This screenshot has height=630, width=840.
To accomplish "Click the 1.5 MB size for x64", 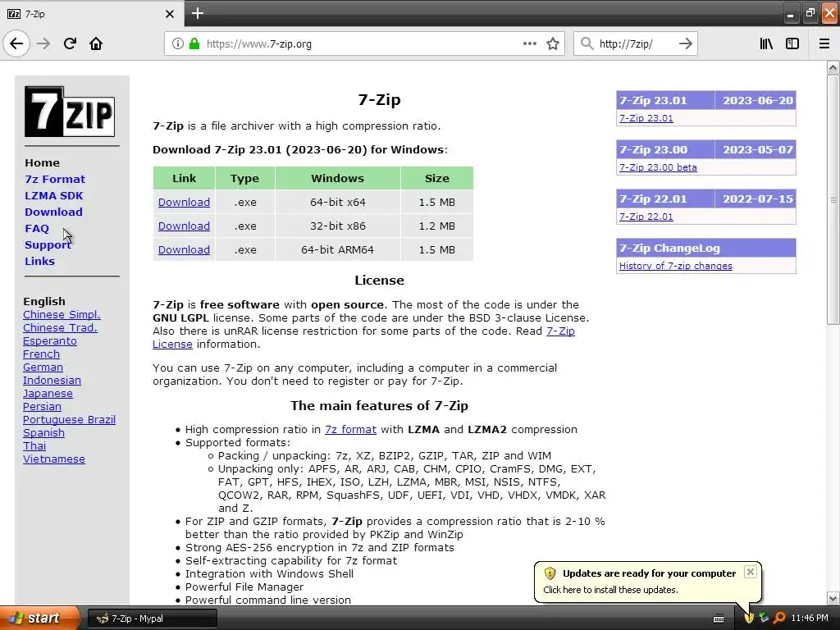I will tap(436, 202).
